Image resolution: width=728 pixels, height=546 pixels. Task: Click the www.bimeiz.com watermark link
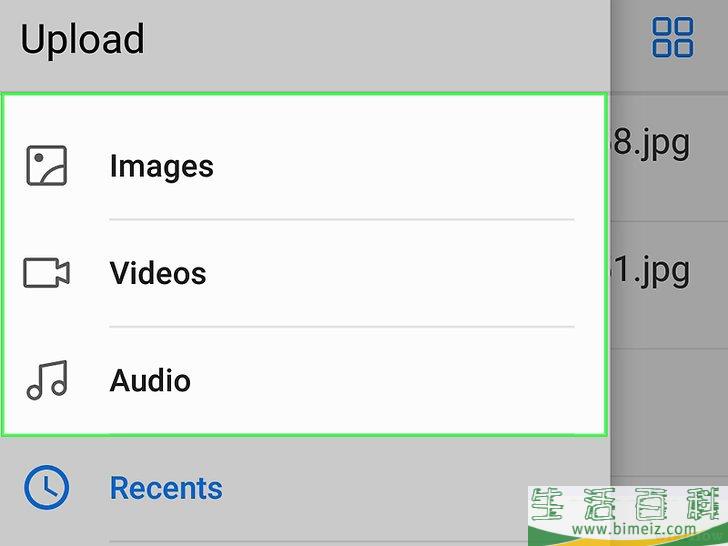(x=634, y=529)
